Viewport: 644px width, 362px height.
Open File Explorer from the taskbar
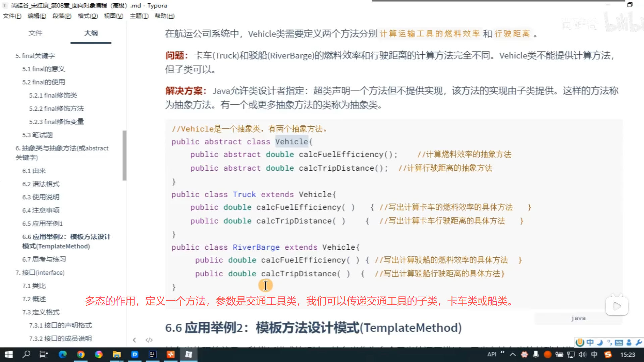[116, 354]
